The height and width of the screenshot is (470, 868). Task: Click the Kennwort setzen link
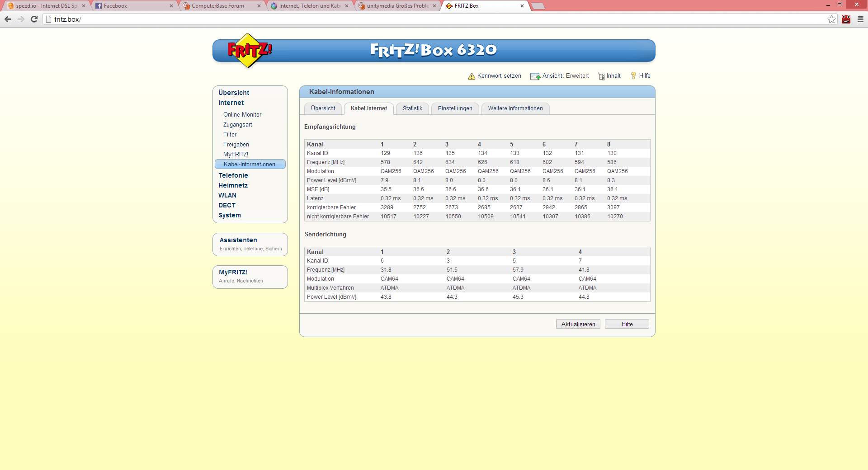pyautogui.click(x=499, y=76)
